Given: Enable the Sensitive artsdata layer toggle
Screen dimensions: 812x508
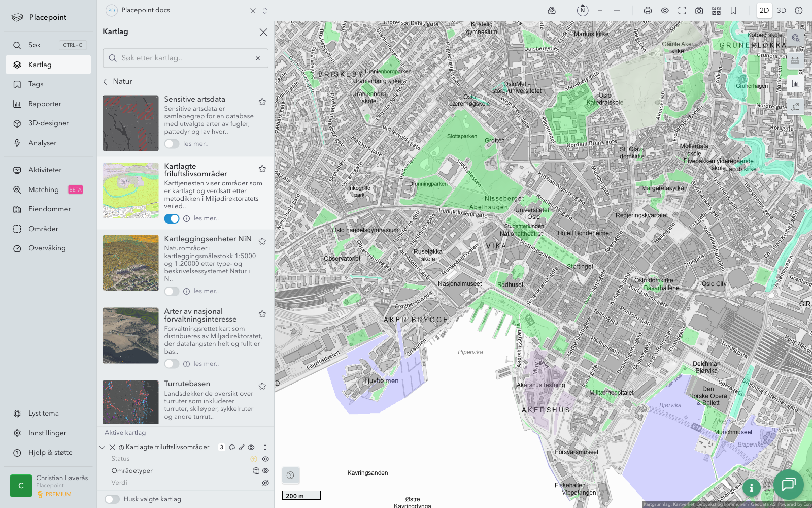Looking at the screenshot, I should pos(172,144).
